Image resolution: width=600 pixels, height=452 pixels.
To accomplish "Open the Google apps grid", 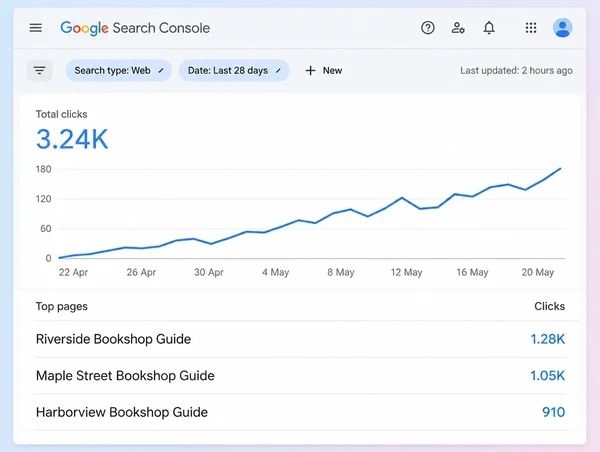I will [x=531, y=28].
